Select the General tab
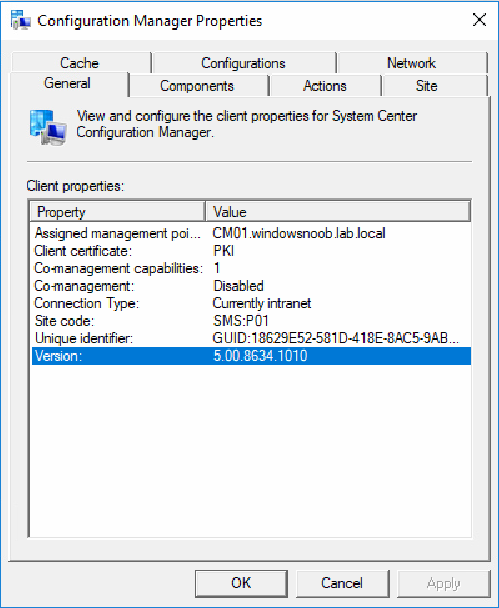This screenshot has height=608, width=499. [x=69, y=83]
